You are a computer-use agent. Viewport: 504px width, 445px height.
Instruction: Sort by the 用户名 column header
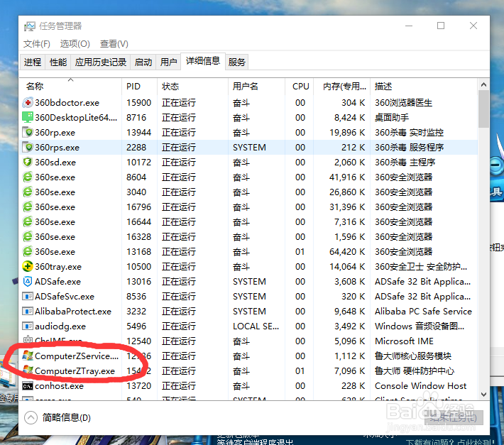[256, 86]
